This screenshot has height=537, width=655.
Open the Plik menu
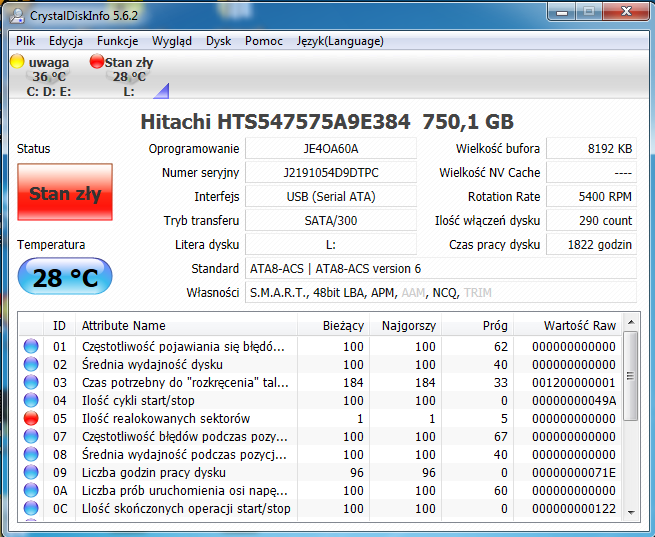(x=25, y=41)
